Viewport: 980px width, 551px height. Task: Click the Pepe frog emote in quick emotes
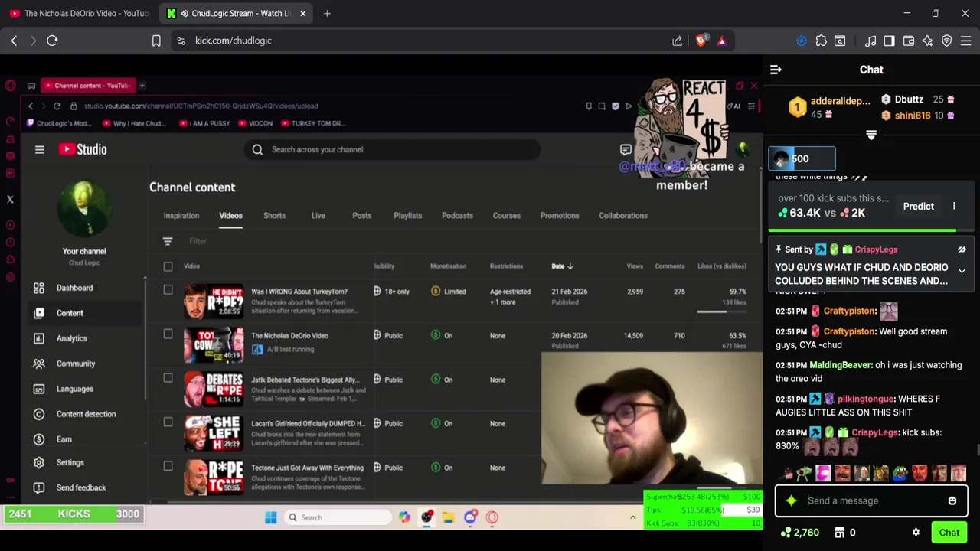tap(900, 474)
